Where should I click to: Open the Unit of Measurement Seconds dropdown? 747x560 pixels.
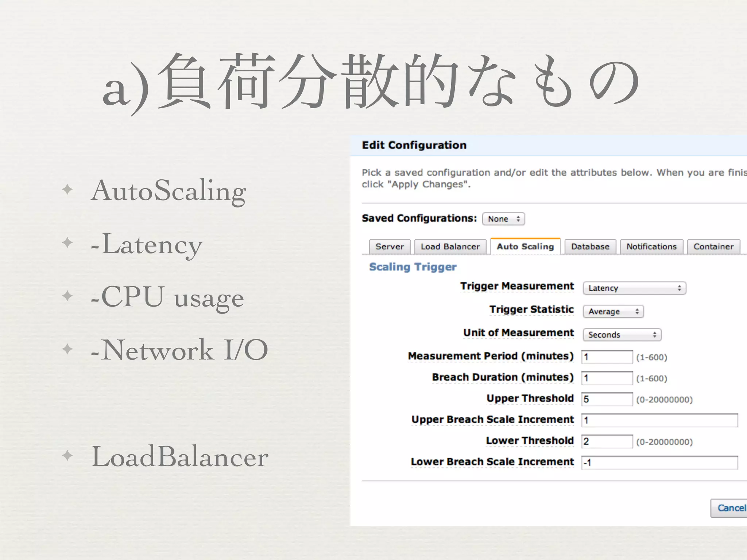tap(622, 335)
